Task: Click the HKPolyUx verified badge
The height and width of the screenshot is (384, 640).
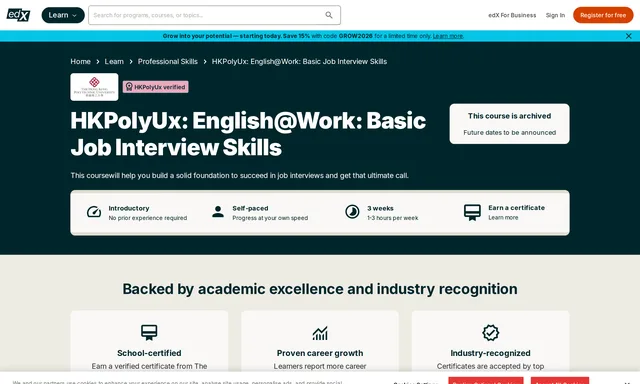Action: point(156,87)
